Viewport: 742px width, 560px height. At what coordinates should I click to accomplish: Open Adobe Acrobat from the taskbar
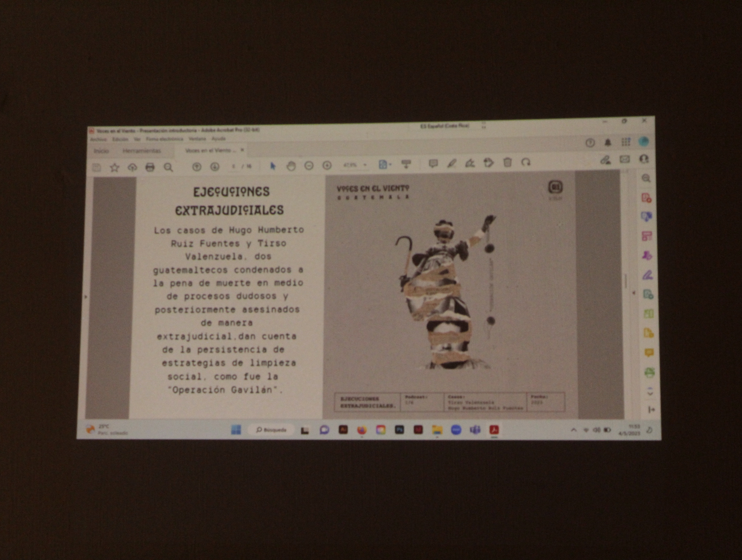point(494,430)
